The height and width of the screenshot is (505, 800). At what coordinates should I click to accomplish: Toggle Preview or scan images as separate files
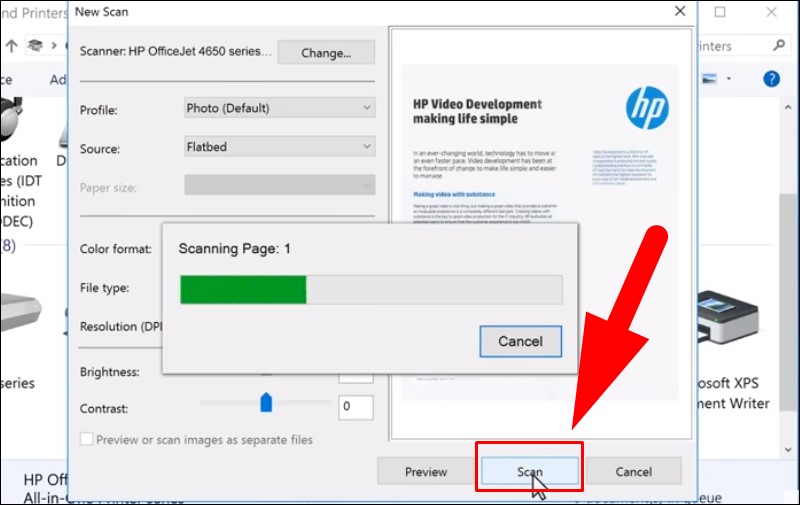pos(87,439)
